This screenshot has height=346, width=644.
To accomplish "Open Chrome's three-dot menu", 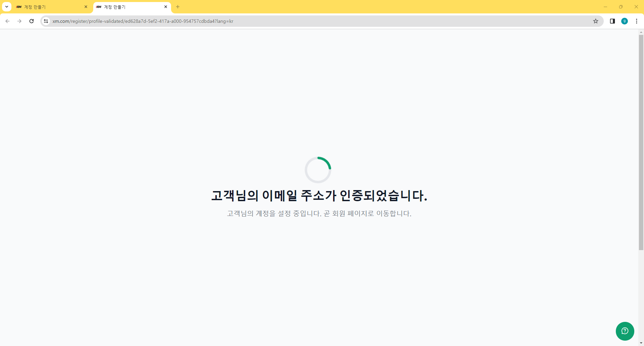I will (637, 21).
